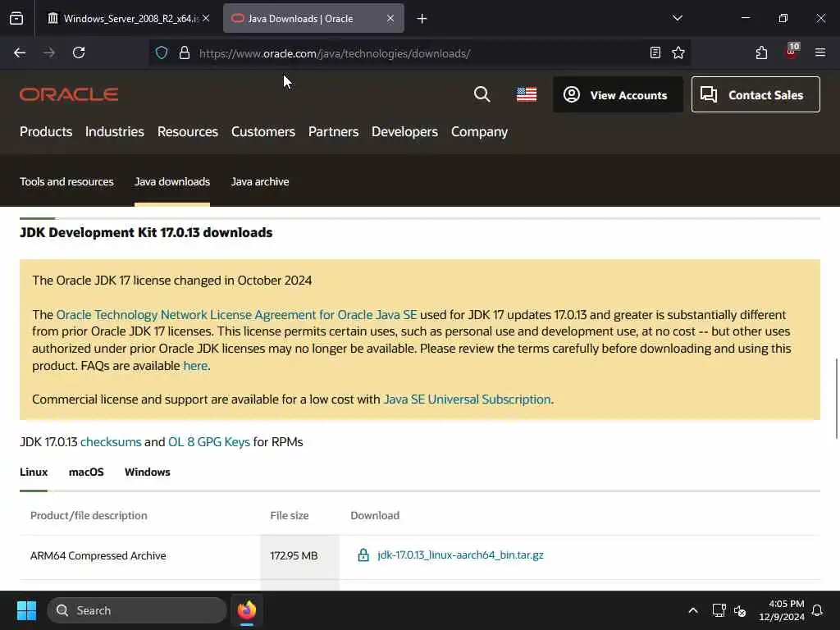Viewport: 840px width, 630px height.
Task: Open the Developers menu
Action: coord(404,132)
